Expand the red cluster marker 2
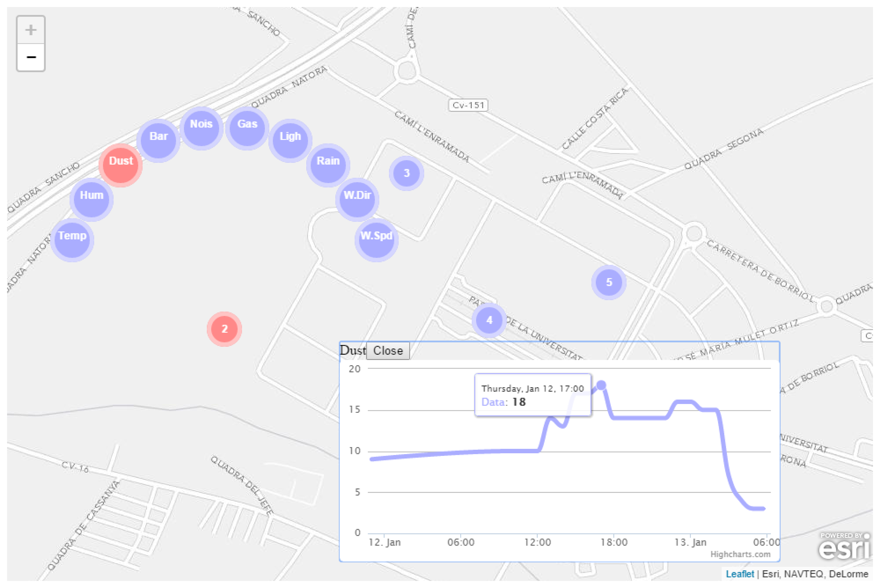880x588 pixels. [224, 329]
